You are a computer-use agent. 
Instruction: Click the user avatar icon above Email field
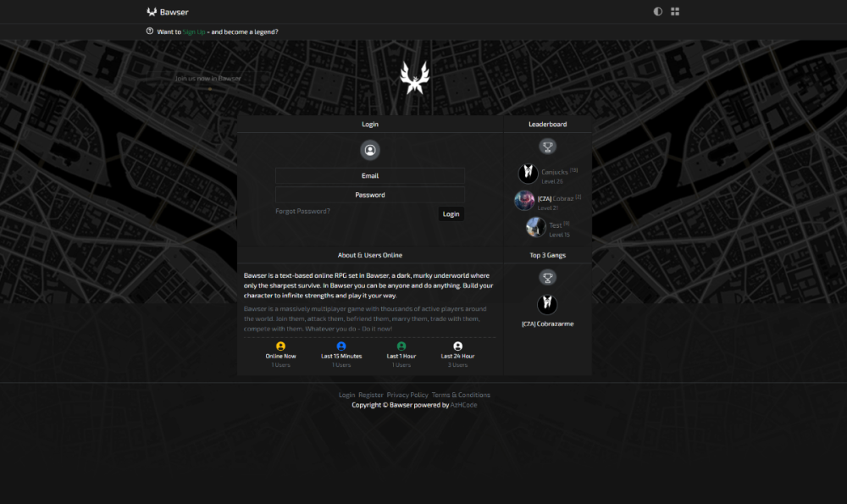[369, 150]
